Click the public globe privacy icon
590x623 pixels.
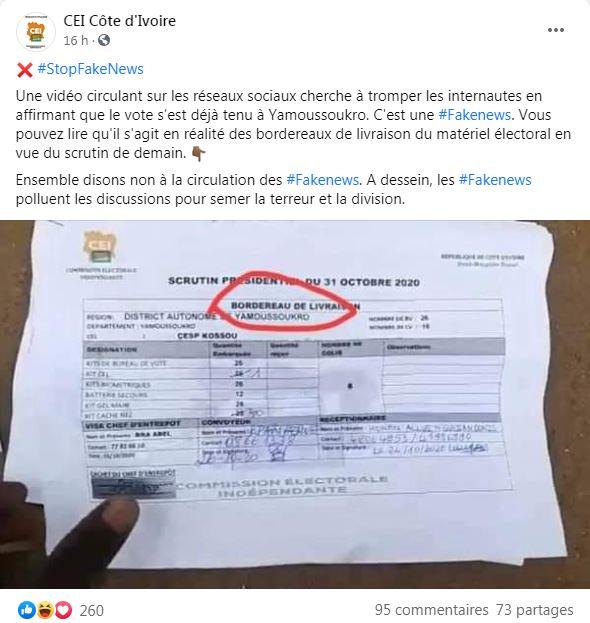[103, 41]
